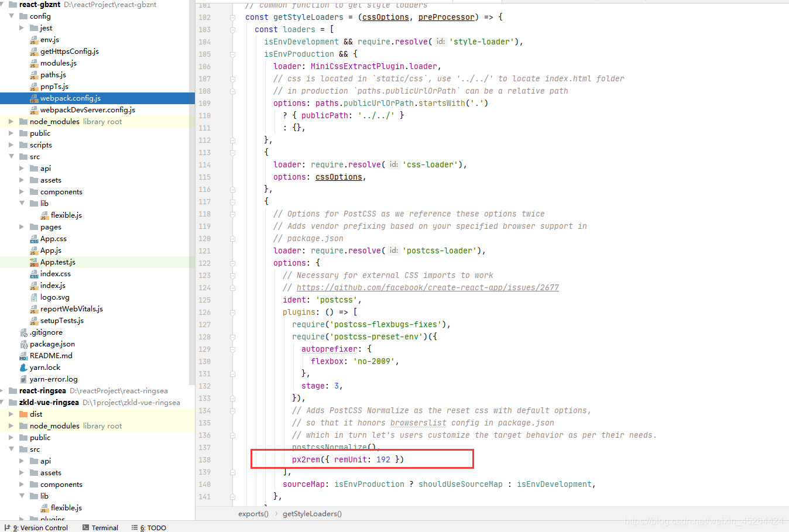Click the cssOptions parameter on line 102
Screen dimensions: 789x532
click(x=386, y=18)
